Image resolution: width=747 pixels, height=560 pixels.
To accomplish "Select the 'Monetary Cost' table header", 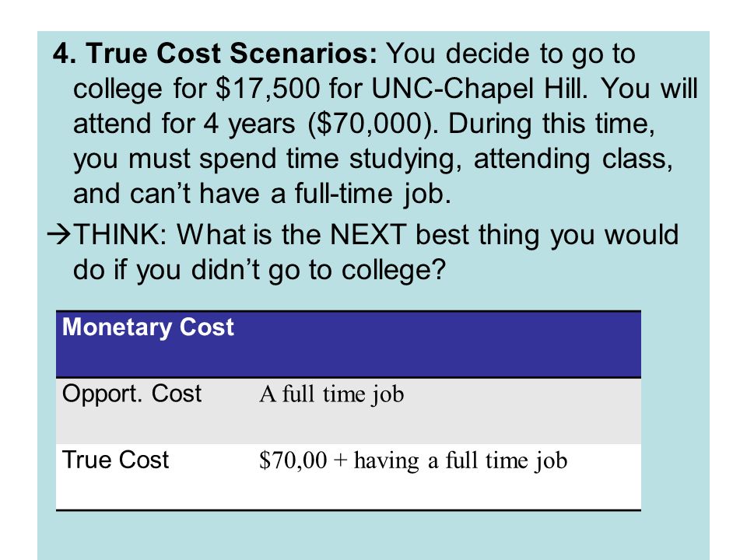I will (x=148, y=327).
